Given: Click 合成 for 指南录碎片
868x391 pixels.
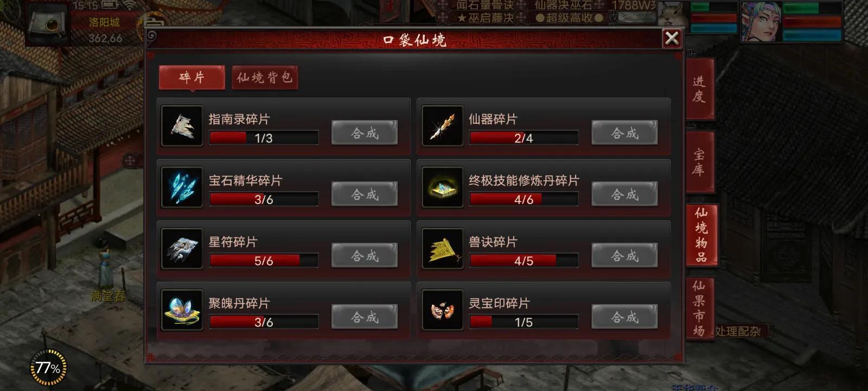Looking at the screenshot, I should pyautogui.click(x=365, y=133).
